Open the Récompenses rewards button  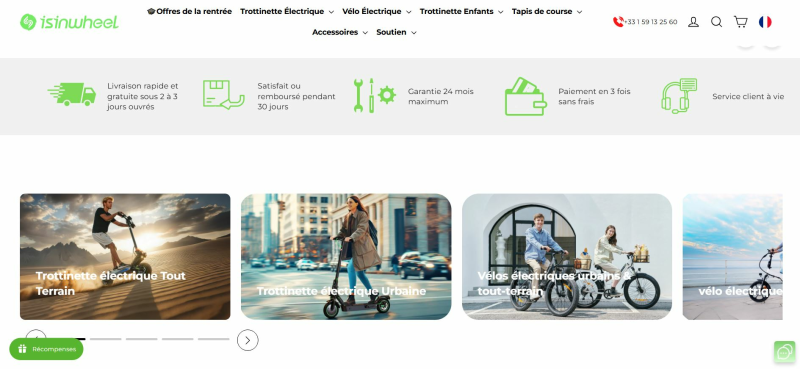(x=46, y=349)
